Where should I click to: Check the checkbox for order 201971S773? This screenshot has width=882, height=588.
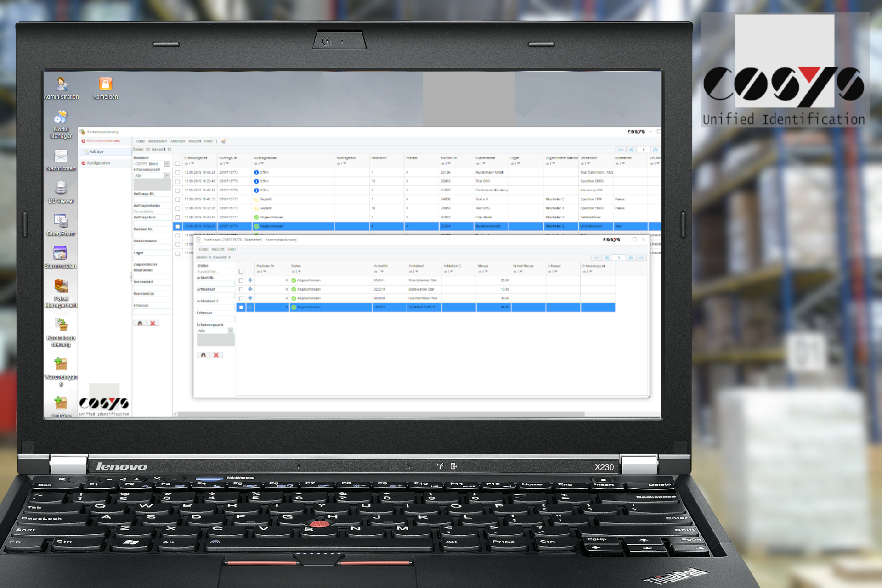[178, 173]
